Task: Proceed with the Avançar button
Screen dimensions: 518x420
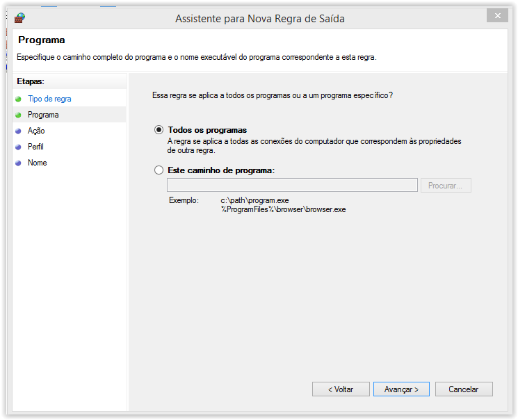Action: pos(401,389)
